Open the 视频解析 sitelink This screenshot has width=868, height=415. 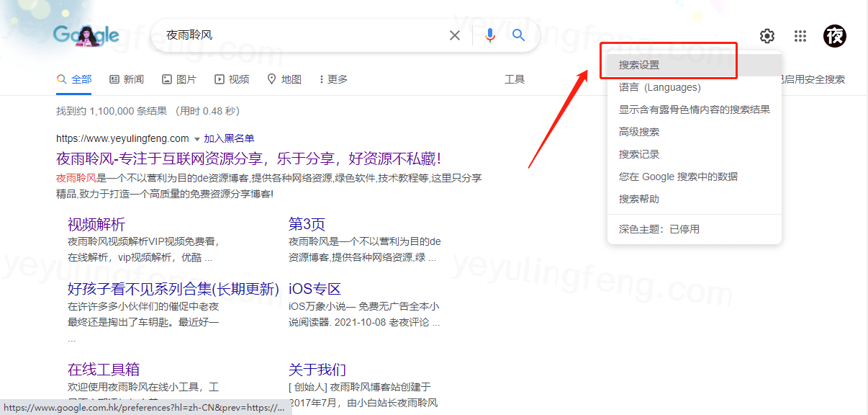(x=96, y=224)
